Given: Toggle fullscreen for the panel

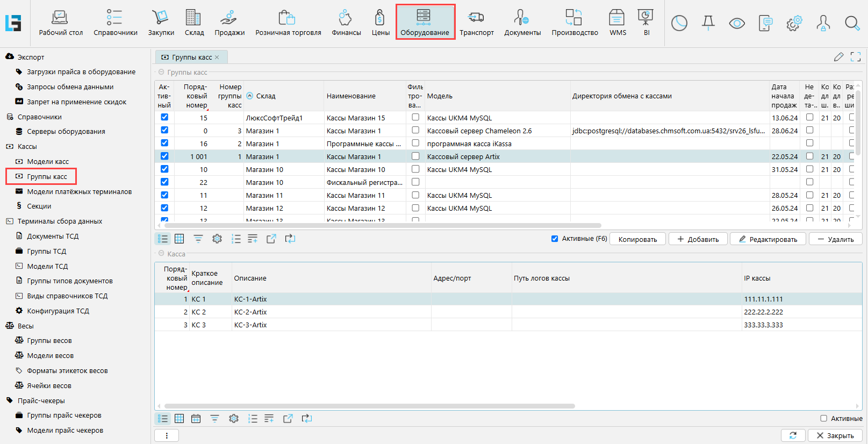Looking at the screenshot, I should point(856,57).
